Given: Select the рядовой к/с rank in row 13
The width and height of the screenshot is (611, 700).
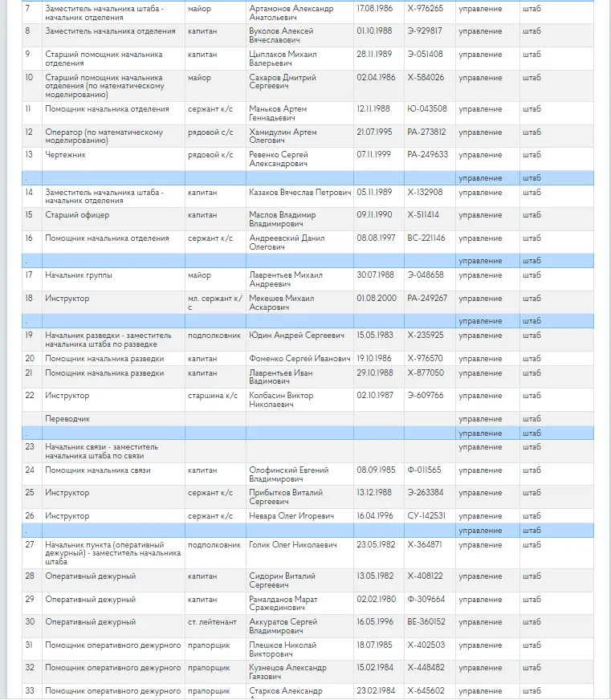Looking at the screenshot, I should click(x=210, y=155).
